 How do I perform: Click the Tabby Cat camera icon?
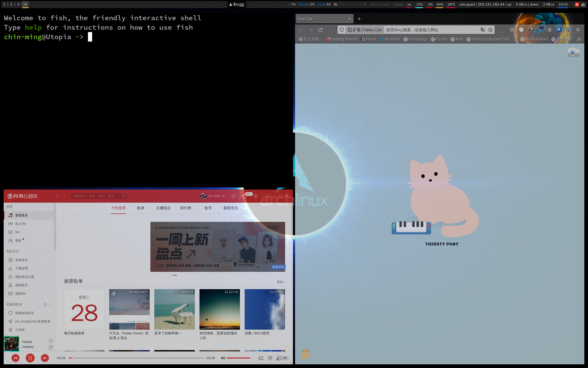pos(573,53)
